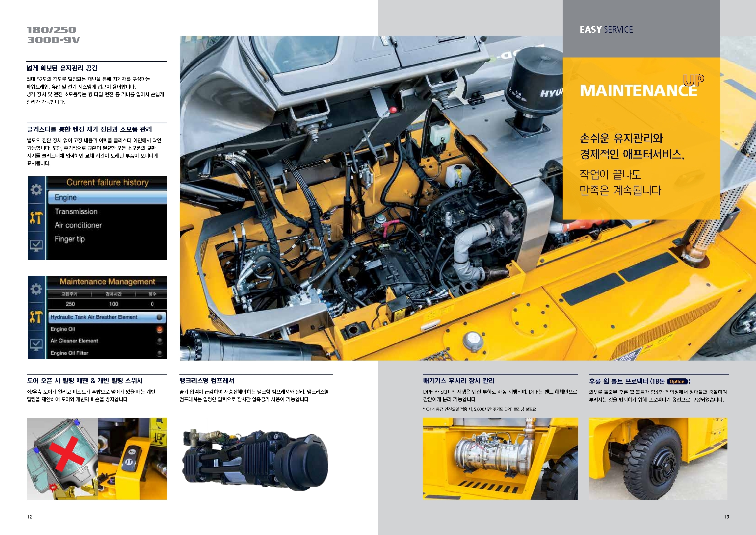Click gear icon in Maintenance Management screen
The height and width of the screenshot is (535, 756).
pyautogui.click(x=36, y=289)
